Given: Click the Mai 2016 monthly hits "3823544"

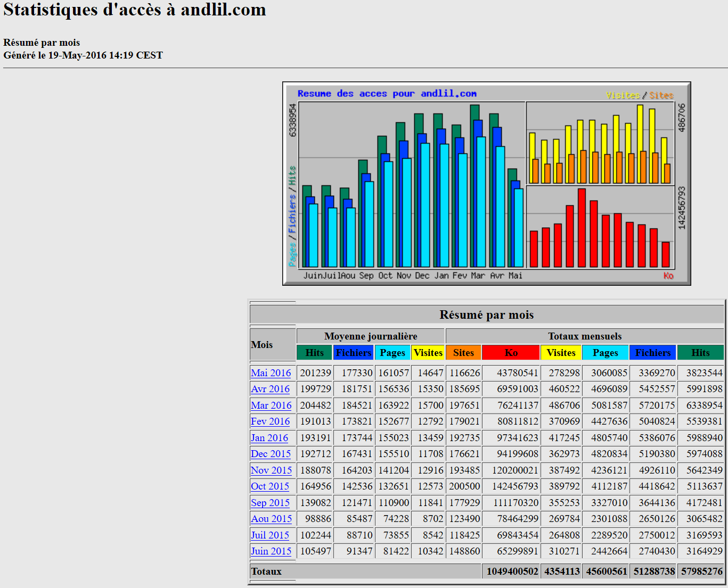Looking at the screenshot, I should pos(705,373).
